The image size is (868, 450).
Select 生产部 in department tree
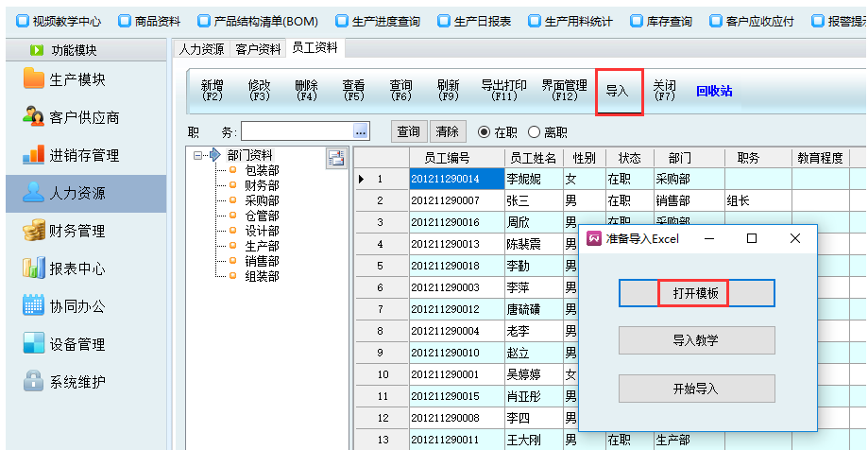(262, 246)
